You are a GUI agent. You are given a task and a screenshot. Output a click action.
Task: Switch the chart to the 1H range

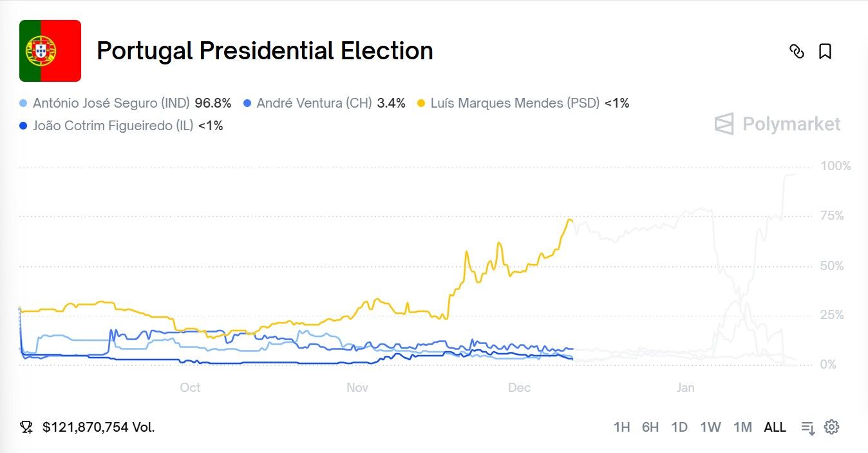(621, 427)
